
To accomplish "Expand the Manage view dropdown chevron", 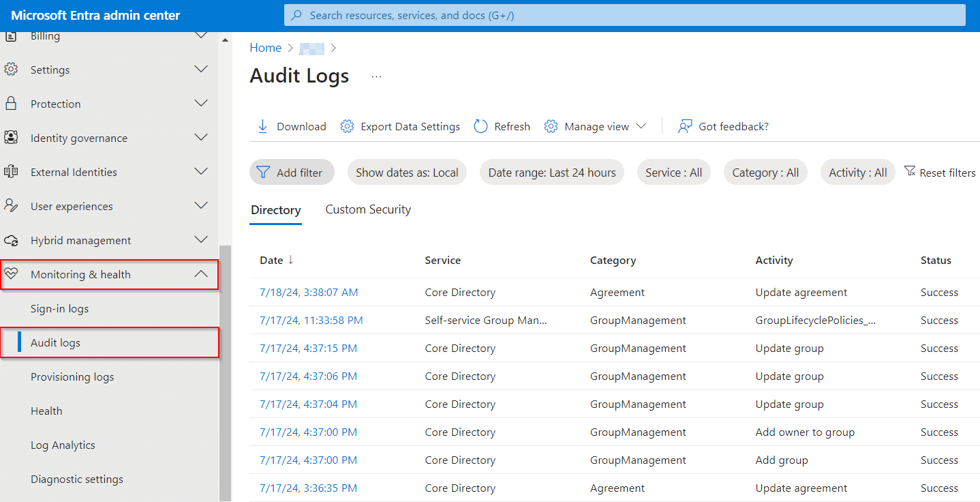I will click(641, 126).
